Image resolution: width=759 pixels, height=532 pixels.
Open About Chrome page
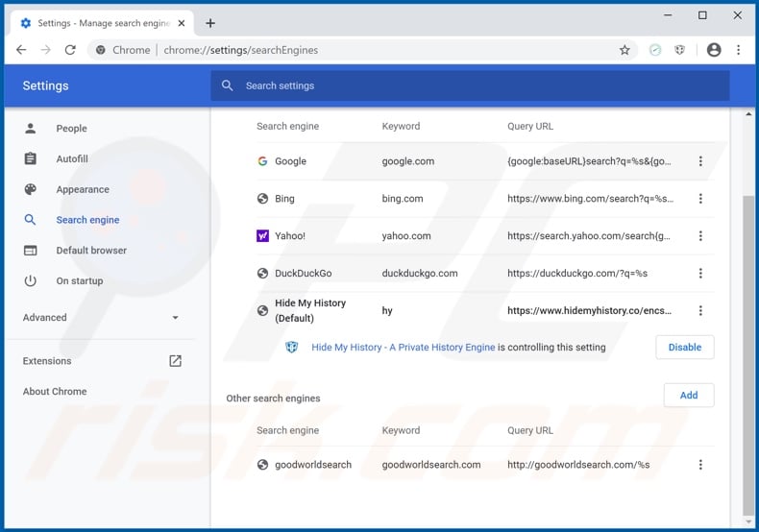click(x=55, y=391)
